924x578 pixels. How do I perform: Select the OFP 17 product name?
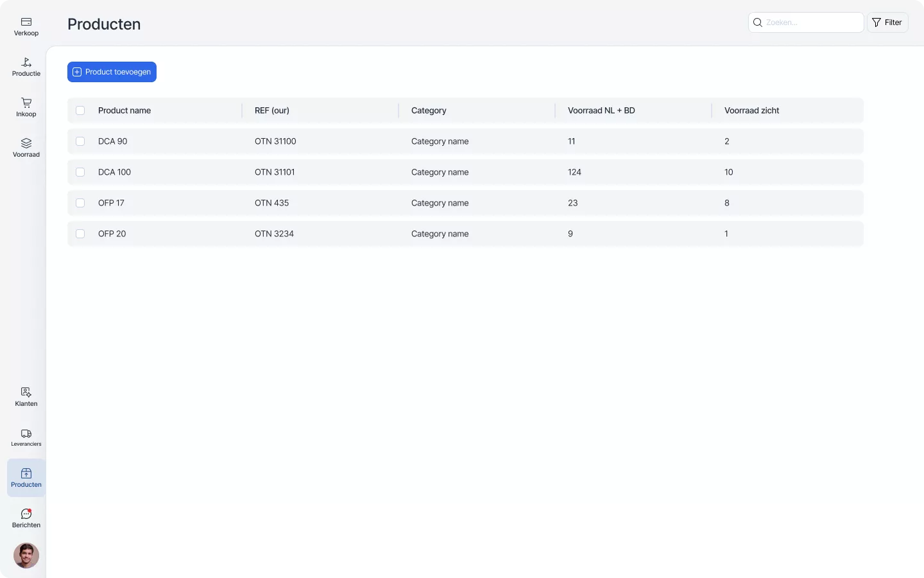coord(111,203)
